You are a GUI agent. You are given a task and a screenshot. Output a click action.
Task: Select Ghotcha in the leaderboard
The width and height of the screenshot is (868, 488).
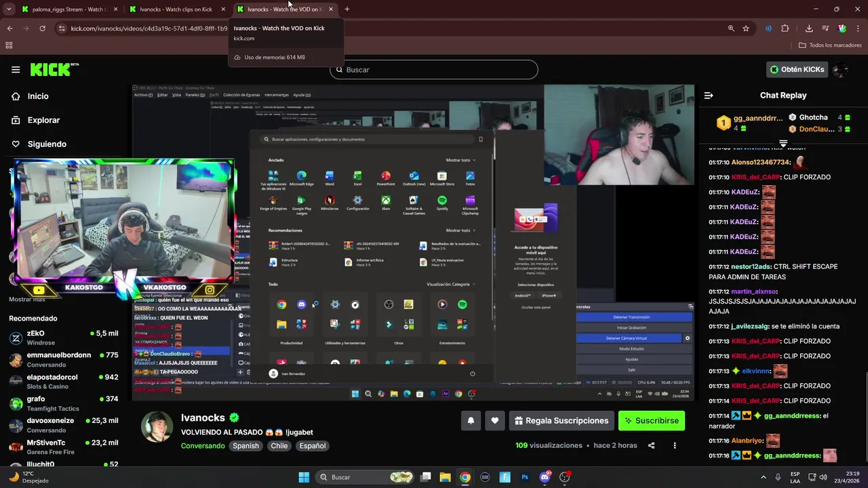coord(813,117)
